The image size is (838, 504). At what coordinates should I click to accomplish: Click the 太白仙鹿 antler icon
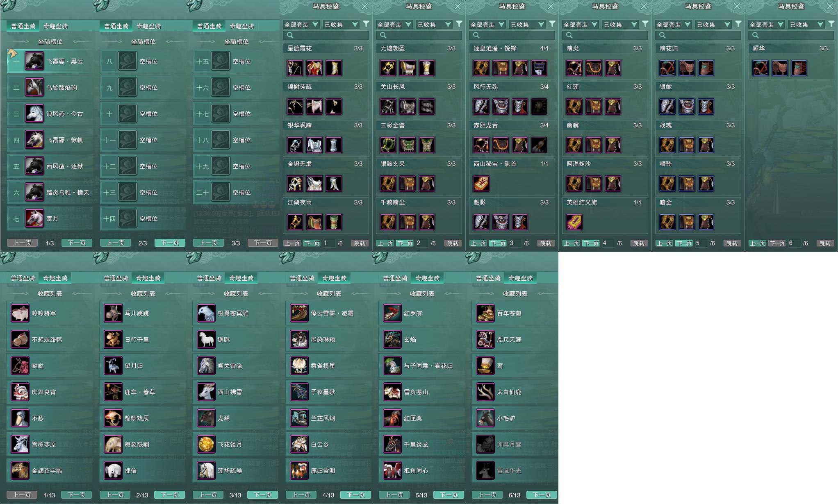tap(485, 392)
